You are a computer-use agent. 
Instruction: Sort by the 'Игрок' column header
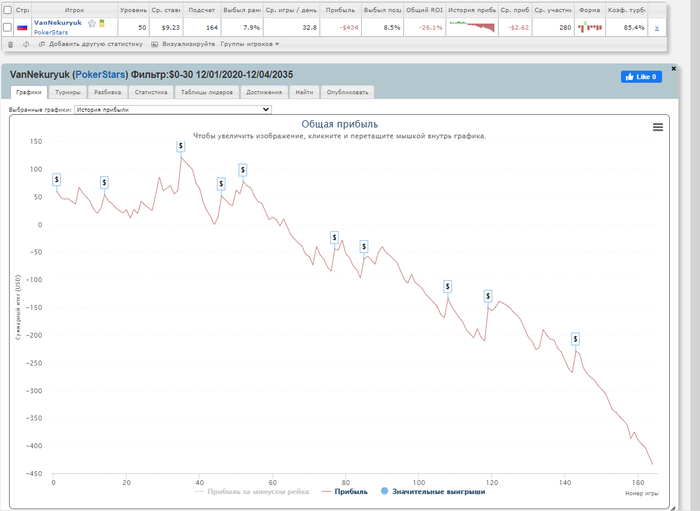[74, 10]
